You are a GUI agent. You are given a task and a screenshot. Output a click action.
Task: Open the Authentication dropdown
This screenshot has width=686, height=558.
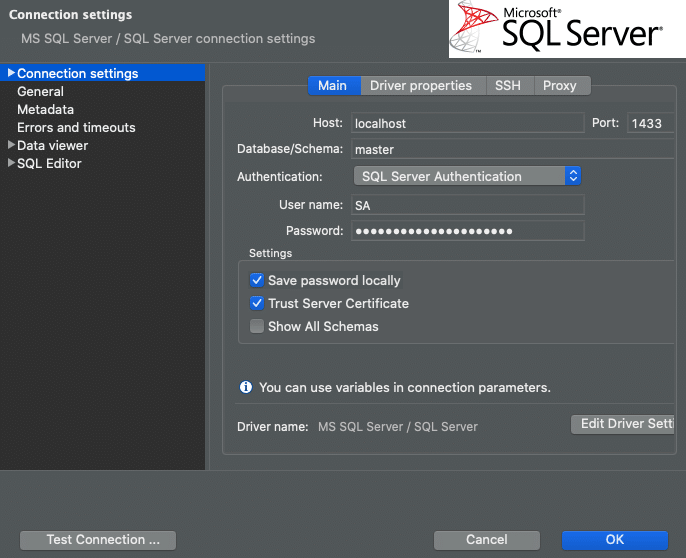467,176
